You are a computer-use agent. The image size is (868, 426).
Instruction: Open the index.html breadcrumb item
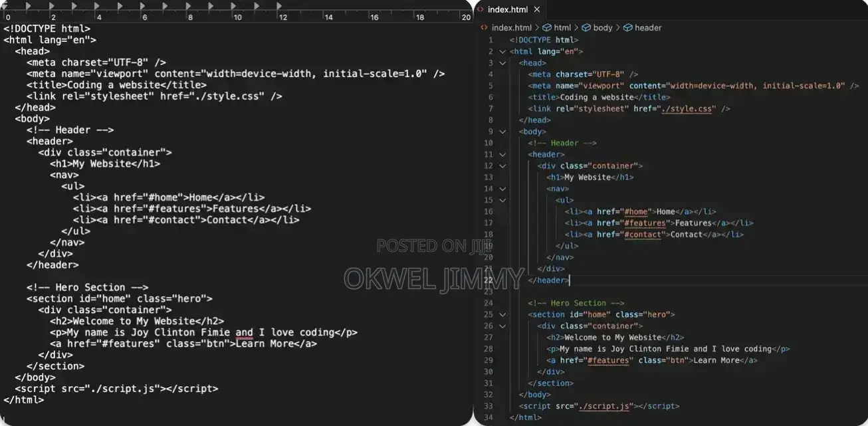click(511, 28)
